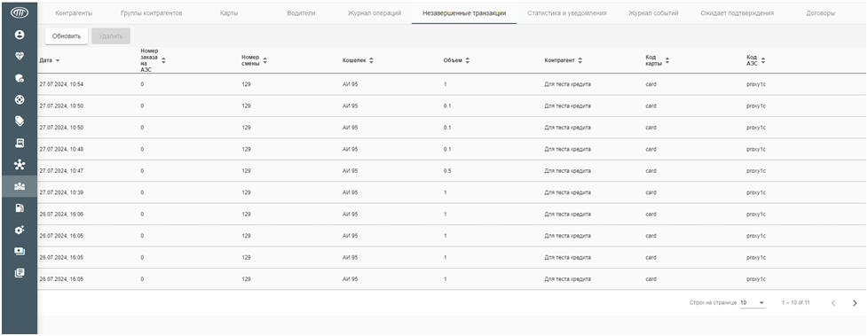Click the Удалить button
The image size is (868, 336).
[111, 36]
